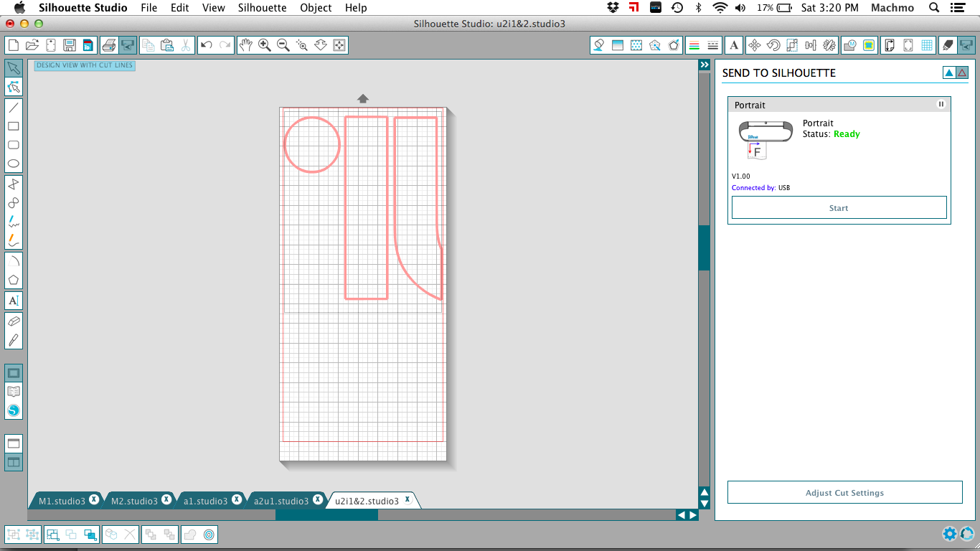Click the Group icon in bottom toolbar

click(x=14, y=534)
